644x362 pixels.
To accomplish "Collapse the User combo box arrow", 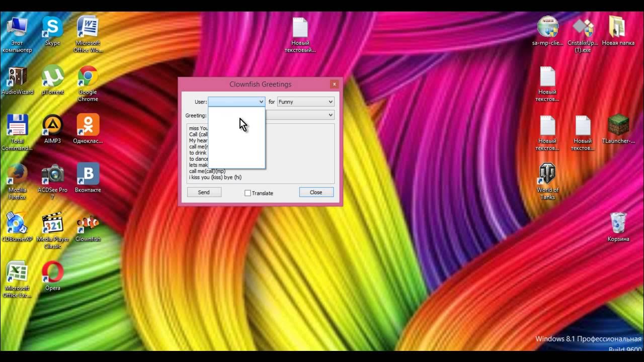I will tap(261, 102).
